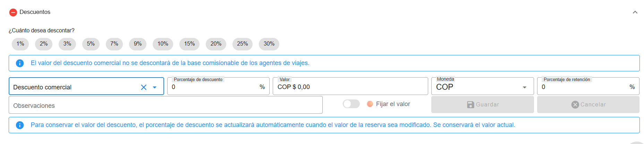Focus the Porcentaje de retención field
644x144 pixels.
tap(585, 87)
